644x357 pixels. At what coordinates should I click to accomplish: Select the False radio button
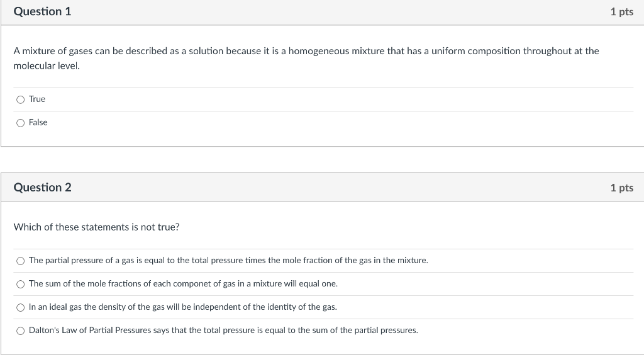click(21, 123)
